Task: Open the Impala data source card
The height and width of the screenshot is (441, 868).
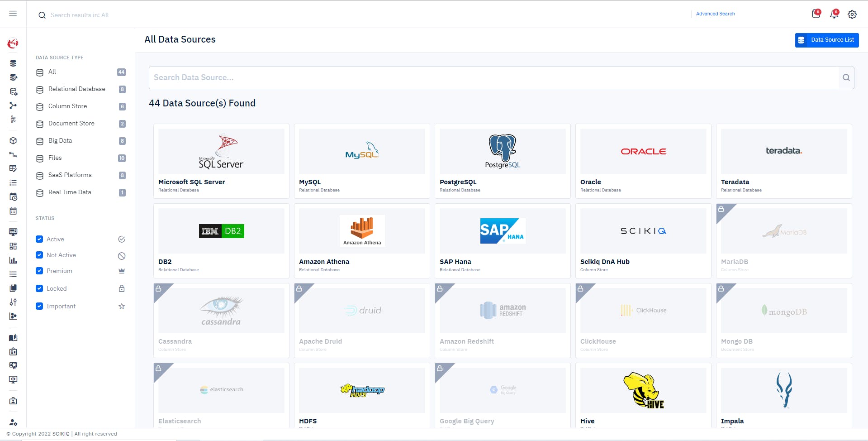Action: tap(784, 396)
